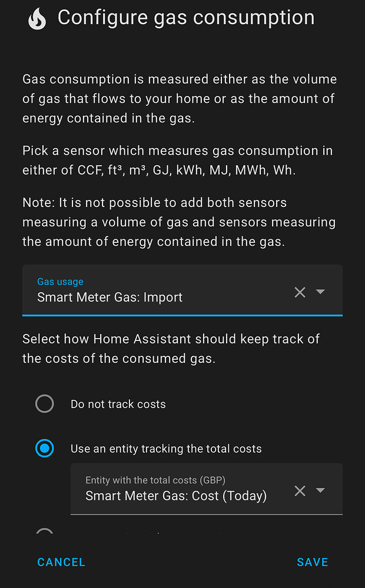The height and width of the screenshot is (588, 365).
Task: Clear the total costs entity with its X icon
Action: [300, 490]
